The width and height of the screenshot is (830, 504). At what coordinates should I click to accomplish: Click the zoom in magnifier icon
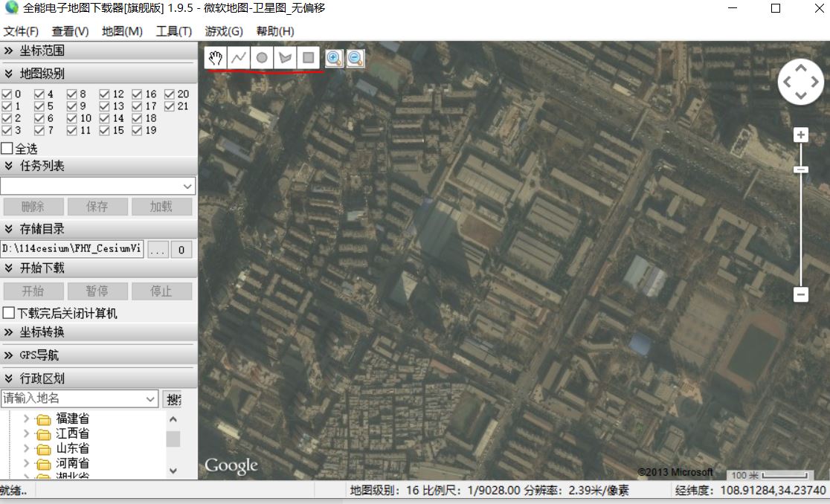pos(333,58)
